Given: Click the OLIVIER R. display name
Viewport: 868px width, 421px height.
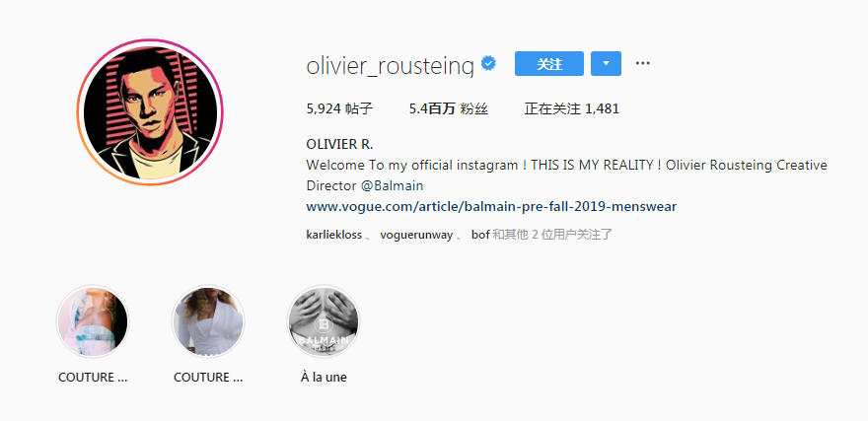Looking at the screenshot, I should [339, 144].
